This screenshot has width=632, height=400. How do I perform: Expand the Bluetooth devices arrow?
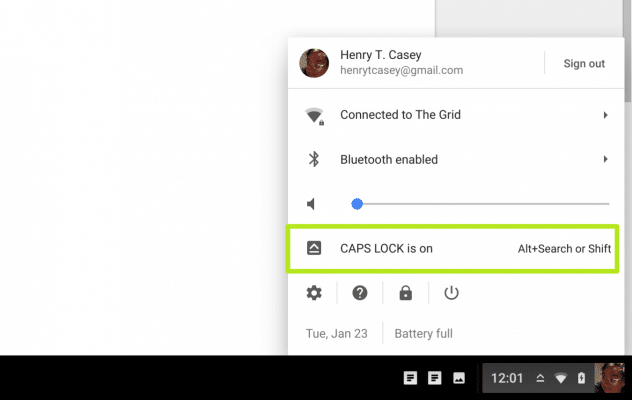[605, 159]
